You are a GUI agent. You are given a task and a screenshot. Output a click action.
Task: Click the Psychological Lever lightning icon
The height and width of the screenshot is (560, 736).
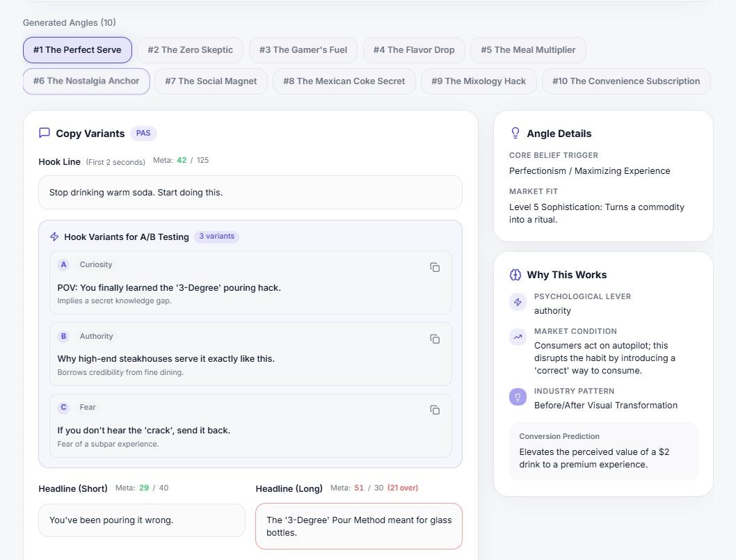click(518, 302)
